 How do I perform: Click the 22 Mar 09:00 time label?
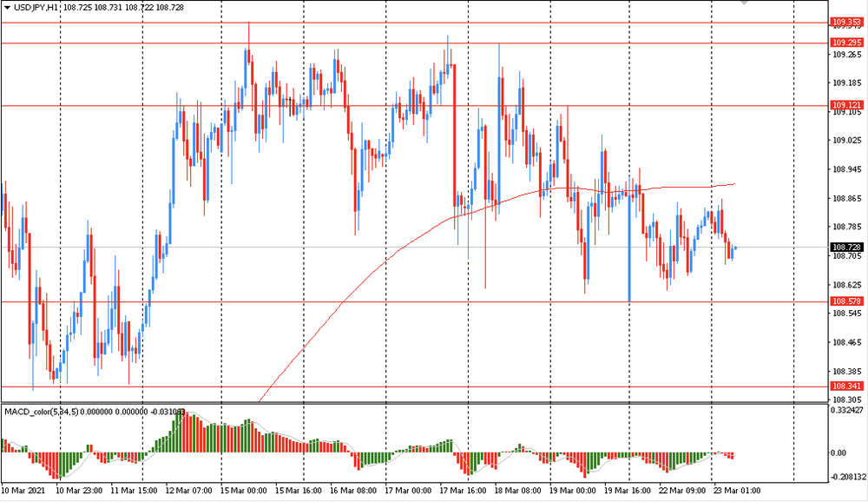pyautogui.click(x=682, y=491)
